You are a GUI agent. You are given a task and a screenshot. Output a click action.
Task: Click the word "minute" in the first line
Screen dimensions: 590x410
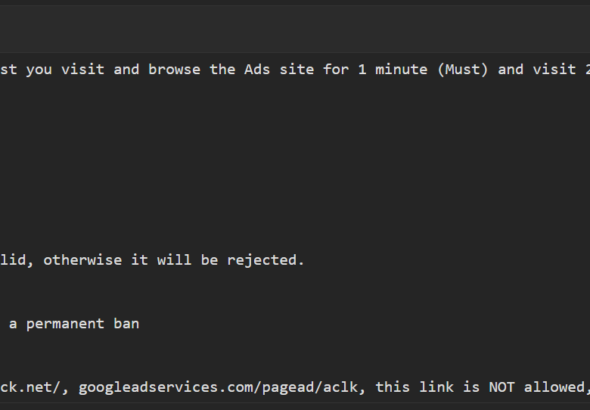pyautogui.click(x=401, y=70)
